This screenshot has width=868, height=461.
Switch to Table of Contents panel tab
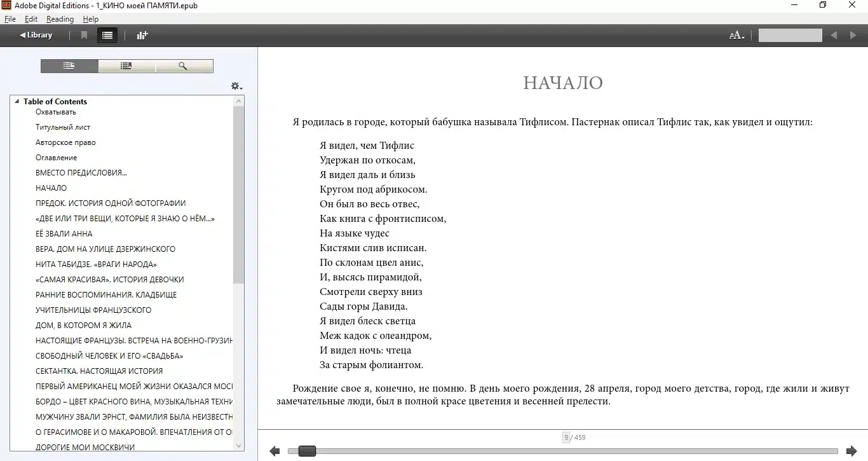(69, 66)
